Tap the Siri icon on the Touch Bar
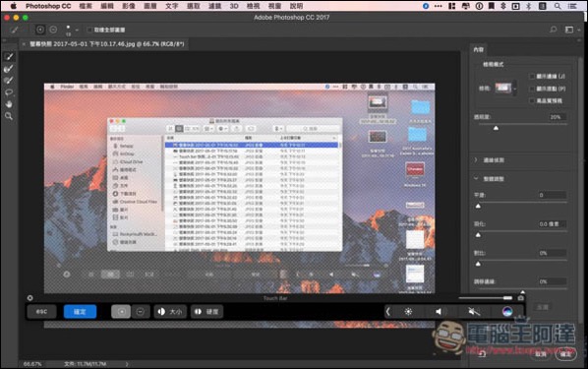 507,312
